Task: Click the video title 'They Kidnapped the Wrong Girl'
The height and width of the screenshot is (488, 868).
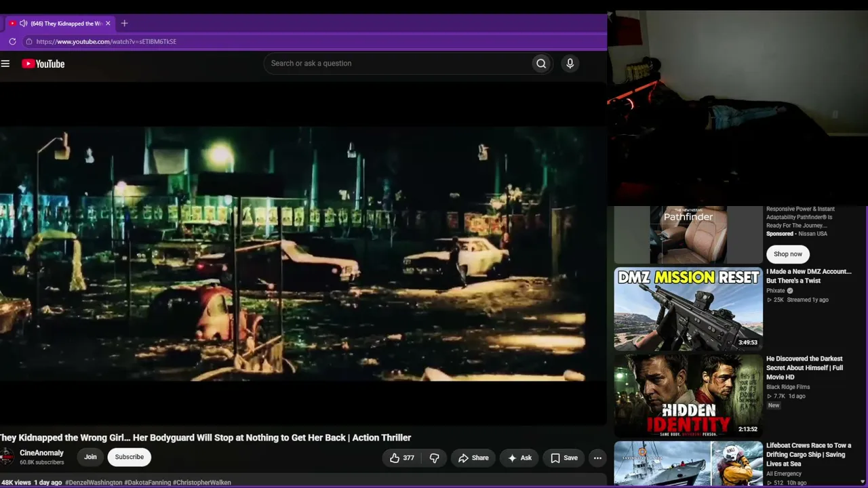Action: [205, 438]
